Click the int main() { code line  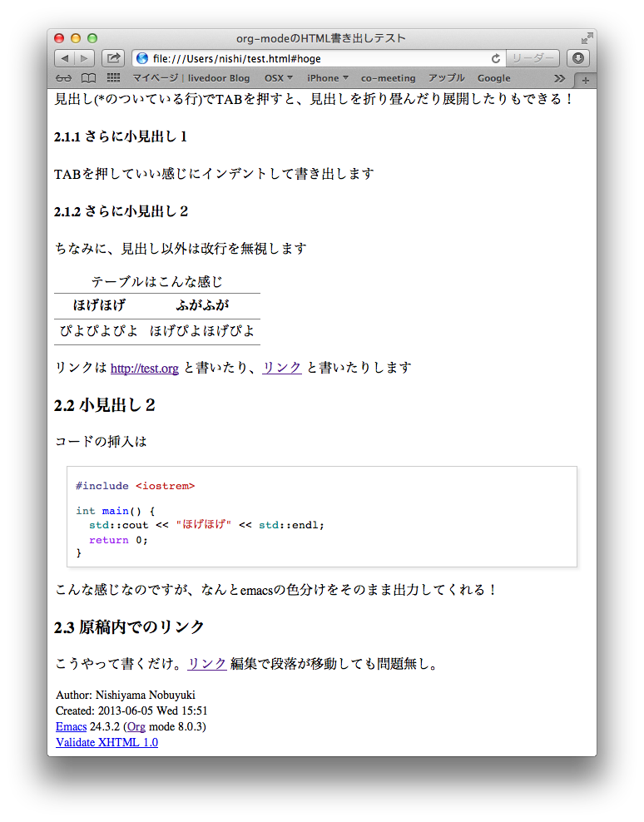pos(116,511)
